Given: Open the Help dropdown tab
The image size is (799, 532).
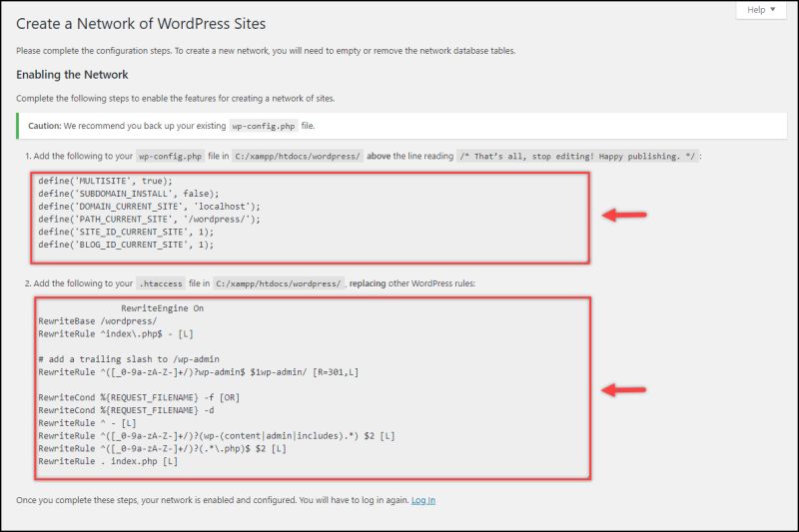Looking at the screenshot, I should (x=761, y=10).
